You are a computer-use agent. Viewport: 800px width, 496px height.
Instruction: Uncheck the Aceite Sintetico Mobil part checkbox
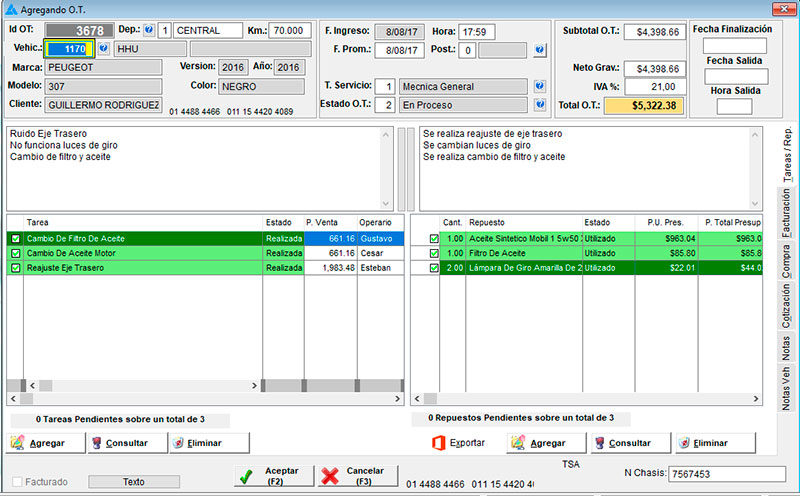coord(433,239)
